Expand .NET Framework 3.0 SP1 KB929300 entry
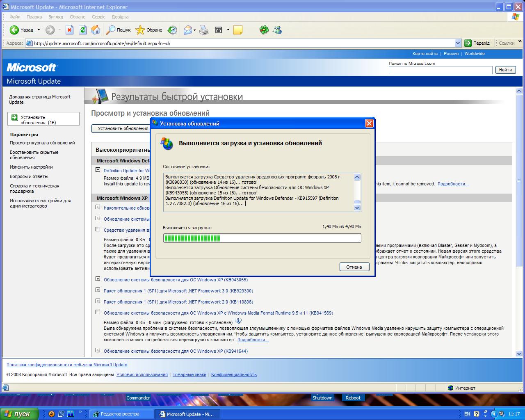This screenshot has height=420, width=525. point(98,290)
